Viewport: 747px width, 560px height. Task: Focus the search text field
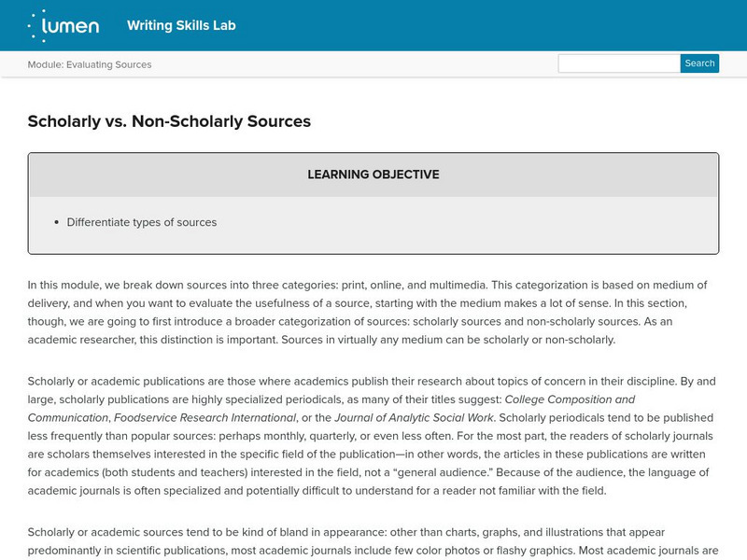[618, 63]
